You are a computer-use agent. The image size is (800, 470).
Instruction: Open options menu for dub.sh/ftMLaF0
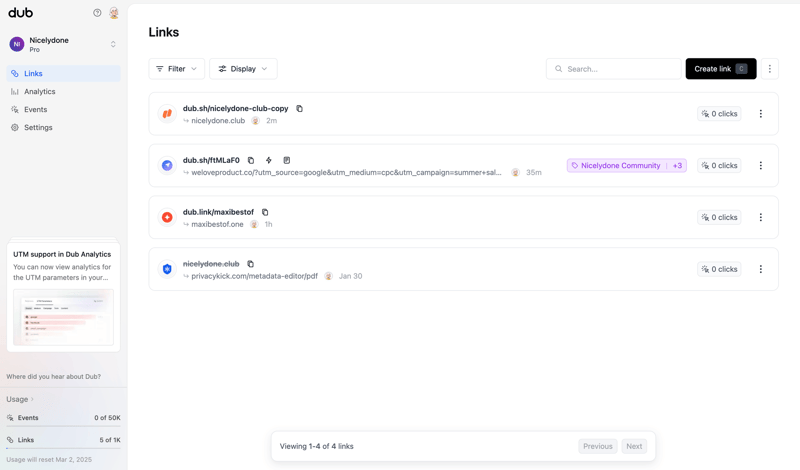[760, 165]
